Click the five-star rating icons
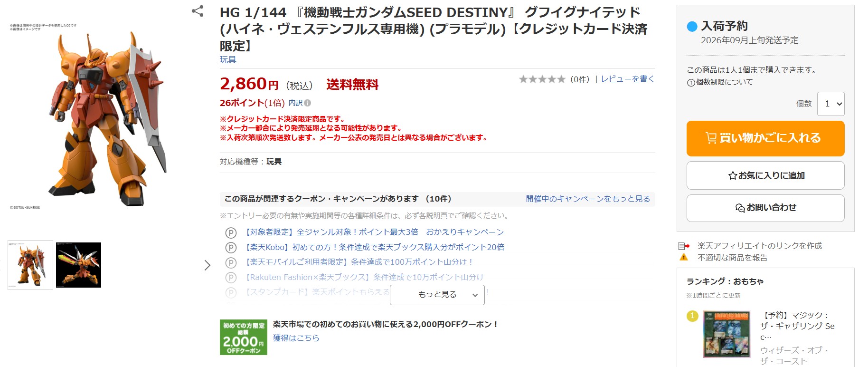 [542, 79]
